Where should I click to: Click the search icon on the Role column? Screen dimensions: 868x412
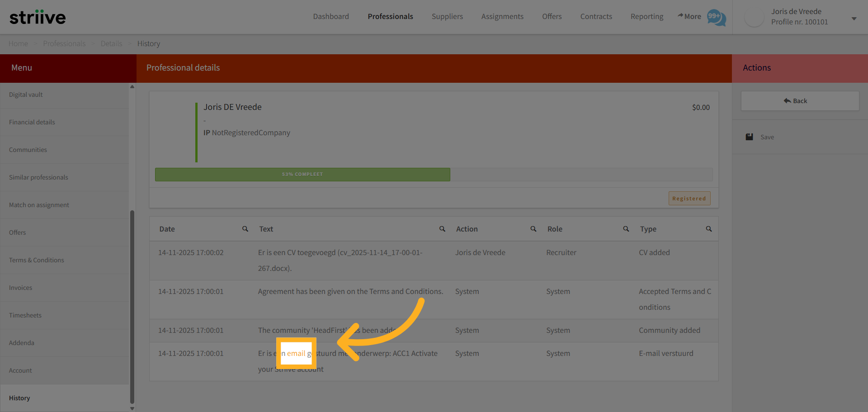[x=626, y=229]
